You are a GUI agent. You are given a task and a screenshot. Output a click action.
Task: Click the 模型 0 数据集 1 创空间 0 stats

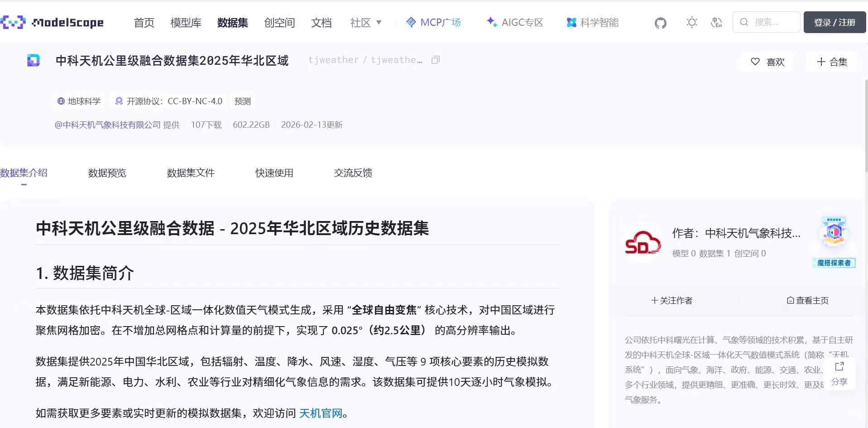pyautogui.click(x=719, y=254)
